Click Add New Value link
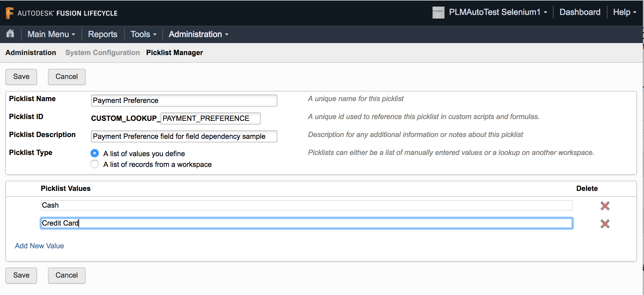Screen dimensions: 644x295 (x=39, y=246)
